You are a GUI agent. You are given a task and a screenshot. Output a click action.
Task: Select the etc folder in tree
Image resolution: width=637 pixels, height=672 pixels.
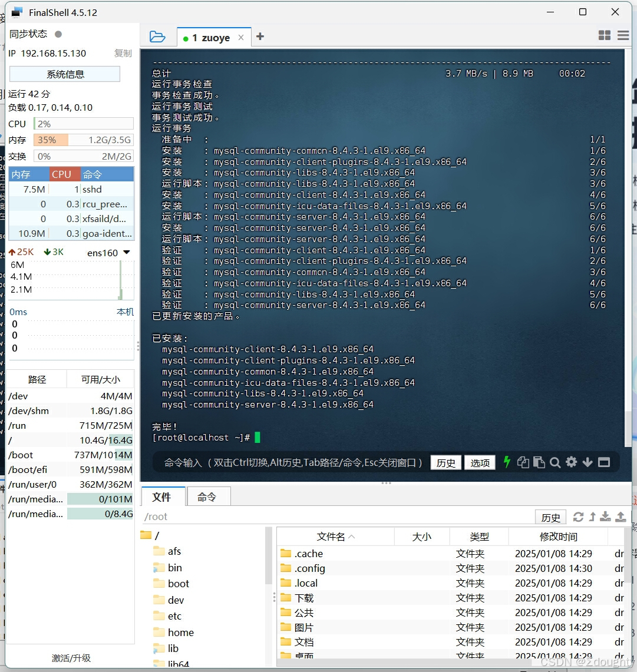tap(167, 616)
